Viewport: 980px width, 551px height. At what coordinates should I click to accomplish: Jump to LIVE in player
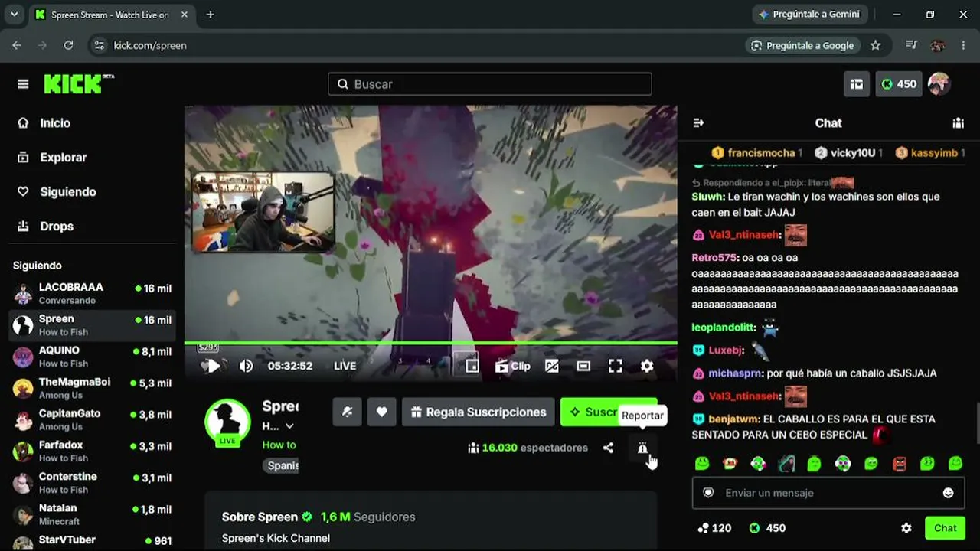(345, 366)
